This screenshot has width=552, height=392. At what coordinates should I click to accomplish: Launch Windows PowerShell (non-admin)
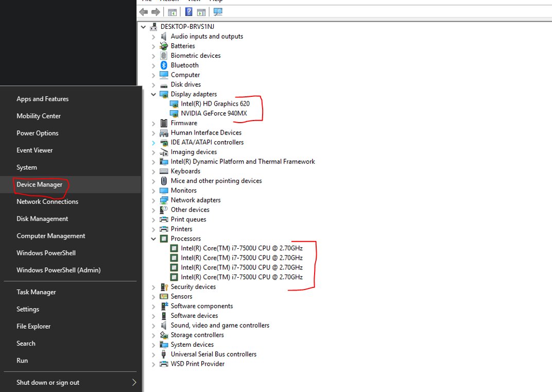tap(71, 253)
